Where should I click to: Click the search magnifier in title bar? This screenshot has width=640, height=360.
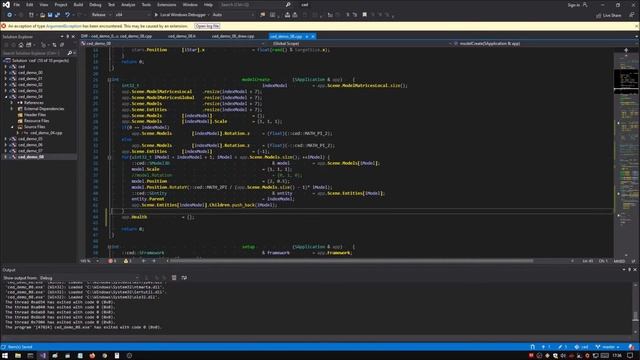click(x=288, y=4)
